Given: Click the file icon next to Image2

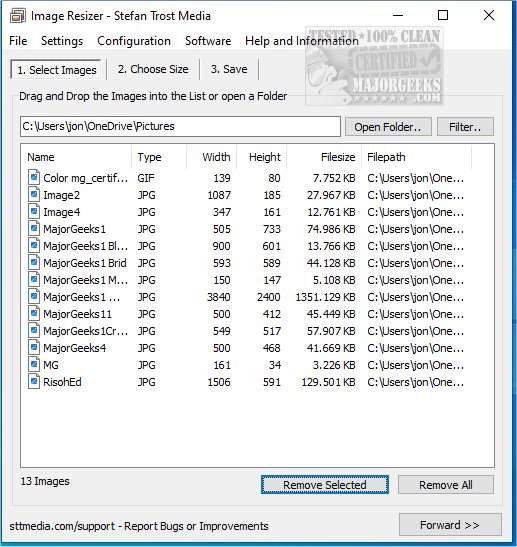Looking at the screenshot, I should pos(34,194).
